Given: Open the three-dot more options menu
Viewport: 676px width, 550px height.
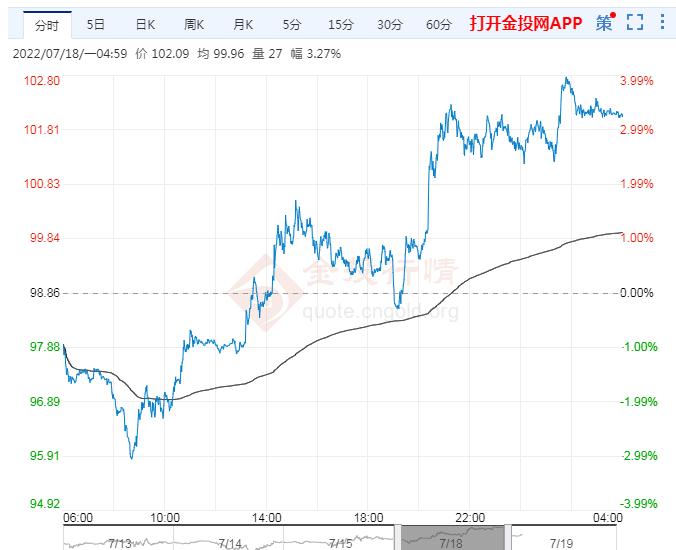Looking at the screenshot, I should pos(663,22).
